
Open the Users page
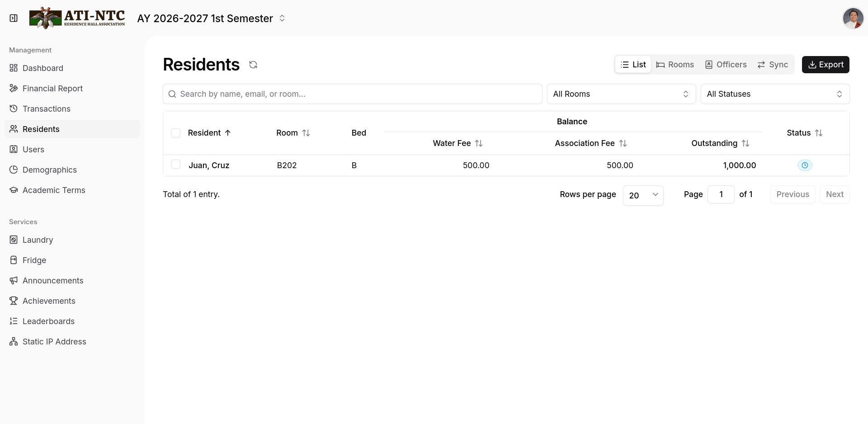click(x=72, y=149)
